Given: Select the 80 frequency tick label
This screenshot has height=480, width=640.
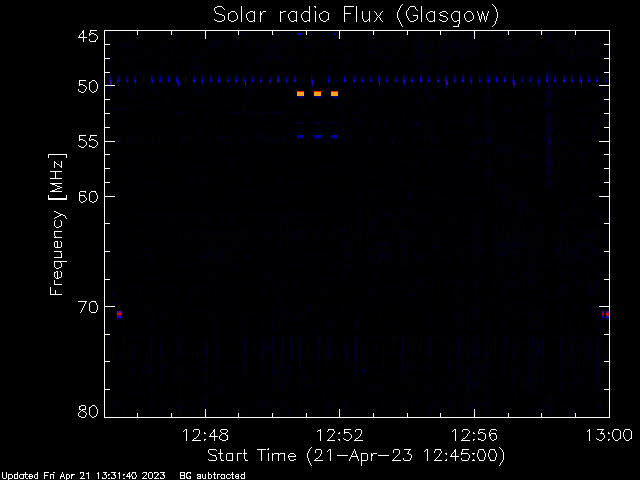Looking at the screenshot, I should click(88, 411).
